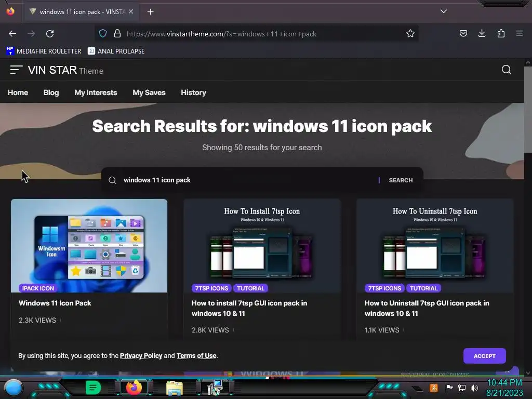Open the VIN STAR hamburger sidebar menu
This screenshot has height=399, width=532.
click(16, 70)
